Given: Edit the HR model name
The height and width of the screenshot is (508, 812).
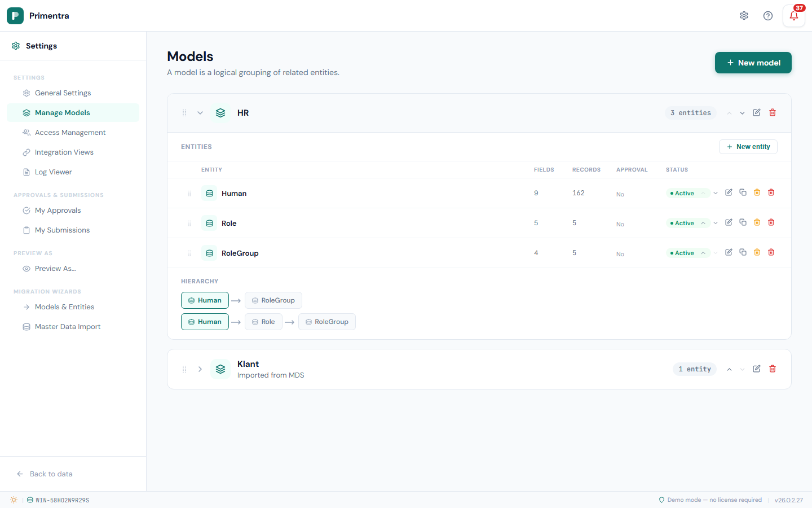Looking at the screenshot, I should 756,112.
